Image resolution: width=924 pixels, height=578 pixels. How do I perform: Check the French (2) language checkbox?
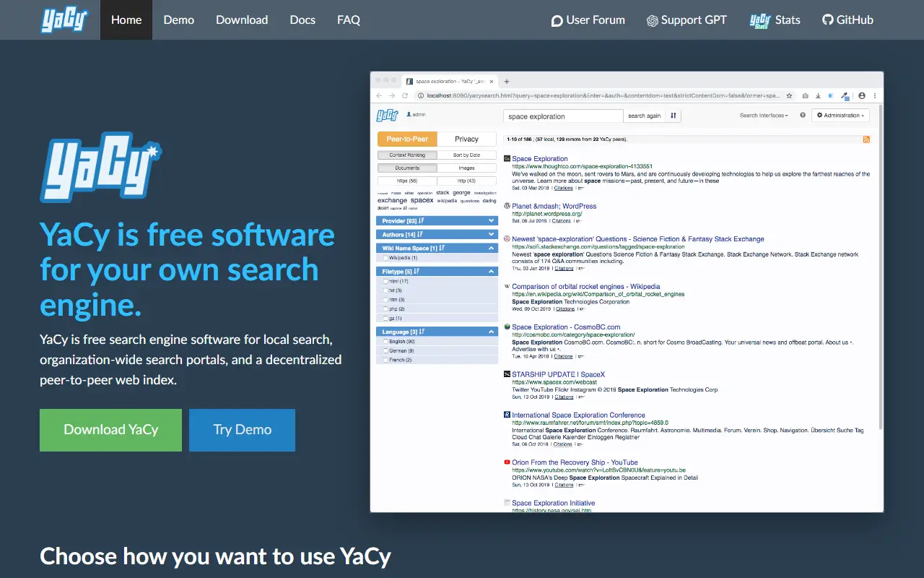(x=385, y=360)
